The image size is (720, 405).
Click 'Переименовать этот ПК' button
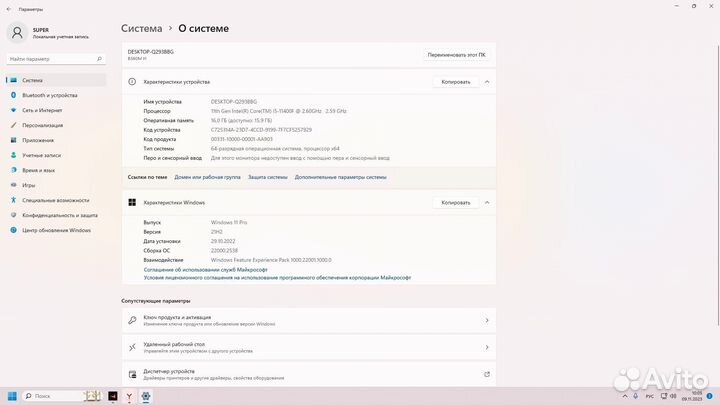456,55
